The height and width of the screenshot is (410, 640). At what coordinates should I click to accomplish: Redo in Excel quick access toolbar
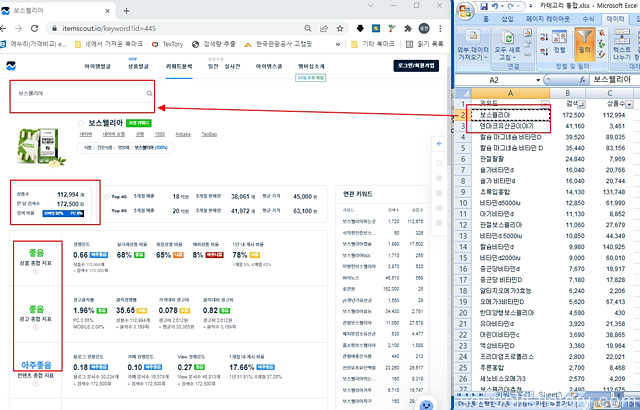[x=511, y=6]
